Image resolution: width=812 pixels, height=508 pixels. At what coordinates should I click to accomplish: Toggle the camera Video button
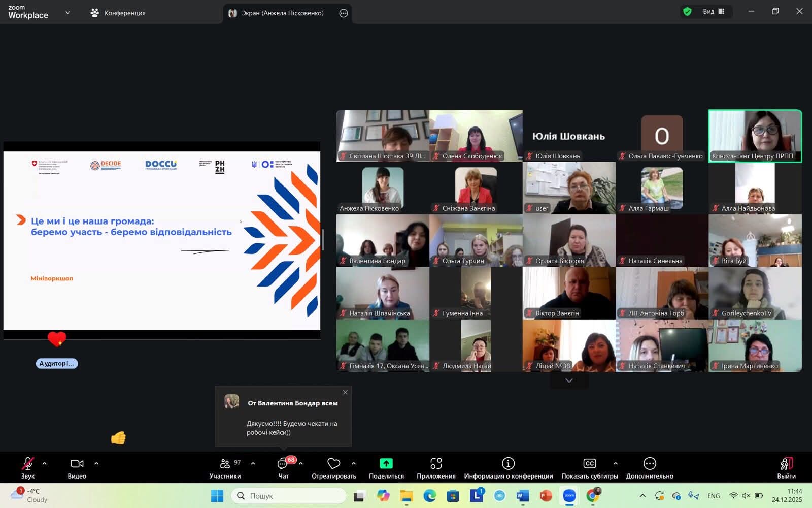(77, 464)
